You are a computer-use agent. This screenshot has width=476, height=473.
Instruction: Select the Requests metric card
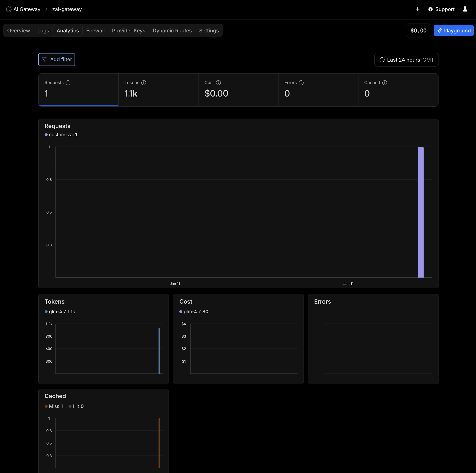tap(78, 90)
